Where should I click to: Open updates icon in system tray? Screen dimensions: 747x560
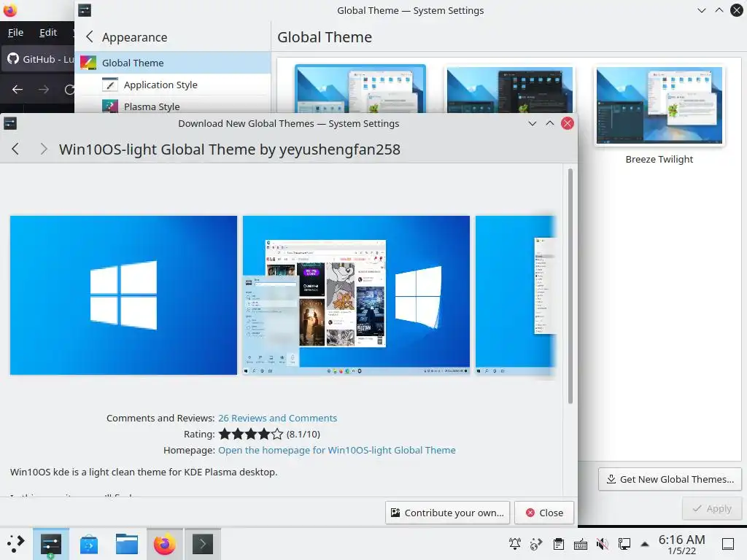click(536, 544)
